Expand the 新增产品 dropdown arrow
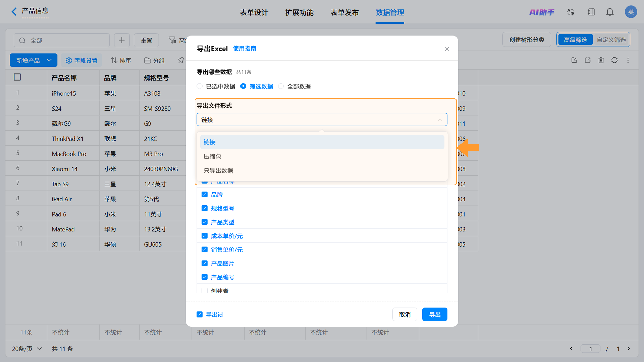The height and width of the screenshot is (362, 644). (49, 60)
